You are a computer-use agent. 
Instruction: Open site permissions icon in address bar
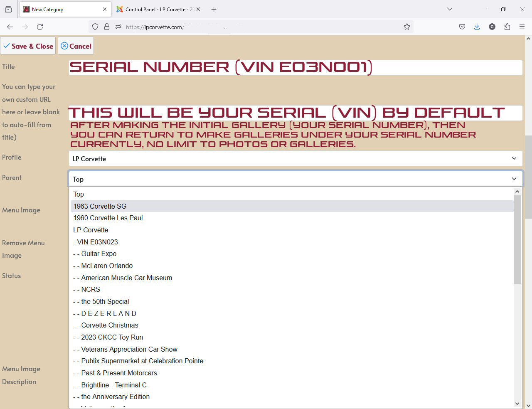(118, 27)
